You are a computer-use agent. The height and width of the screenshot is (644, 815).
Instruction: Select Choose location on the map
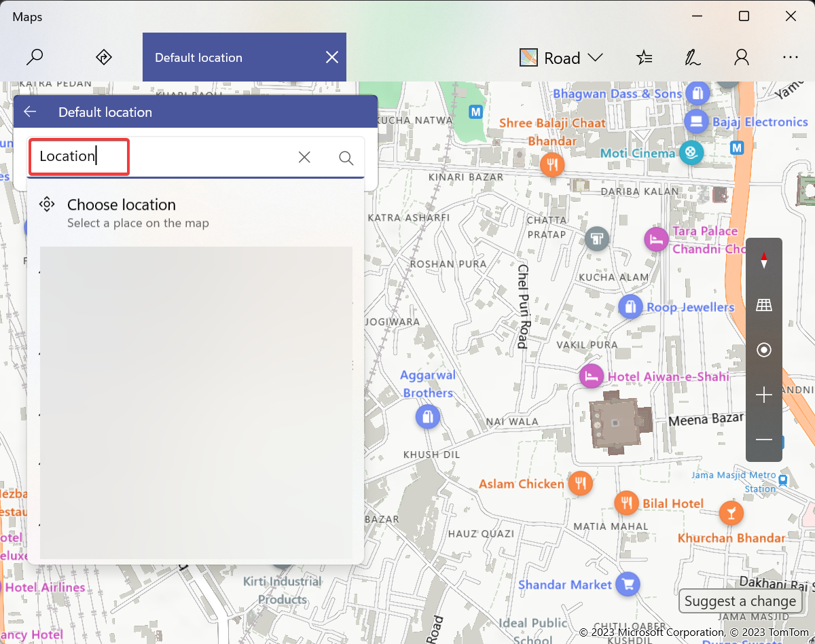(122, 213)
